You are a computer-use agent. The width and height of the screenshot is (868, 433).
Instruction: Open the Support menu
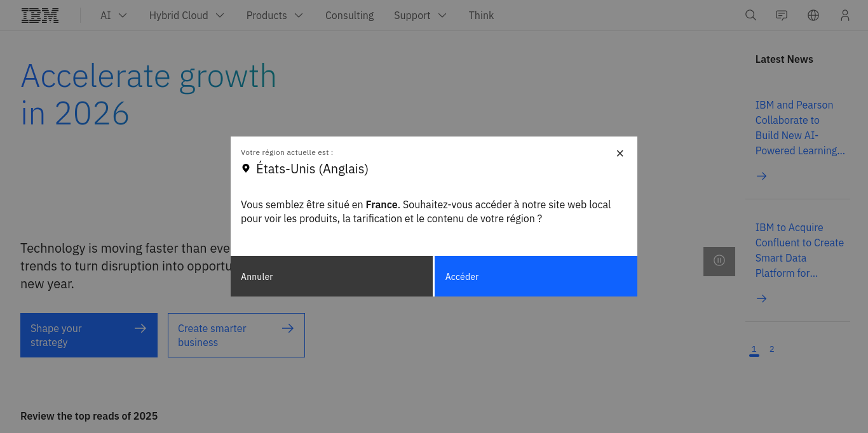point(420,15)
